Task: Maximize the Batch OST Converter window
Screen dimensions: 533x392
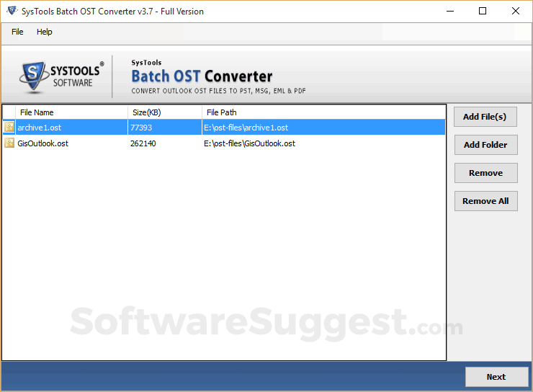Action: (x=483, y=12)
